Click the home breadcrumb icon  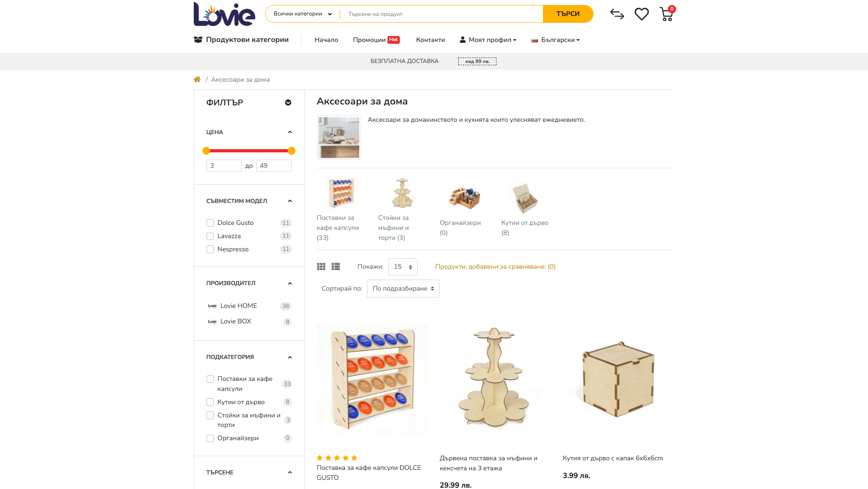coord(197,79)
